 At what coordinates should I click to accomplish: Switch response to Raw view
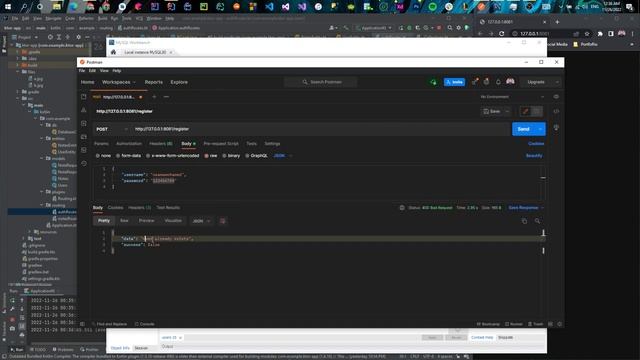tap(124, 221)
